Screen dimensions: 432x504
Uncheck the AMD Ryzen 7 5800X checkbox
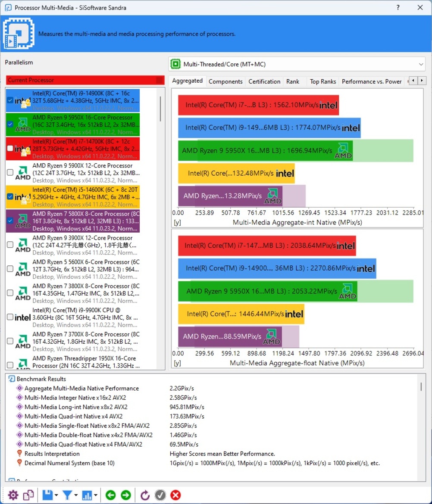(10, 221)
